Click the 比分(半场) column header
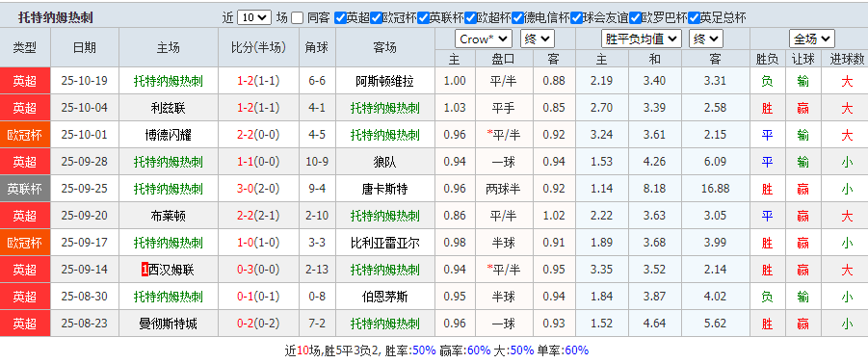 point(258,47)
